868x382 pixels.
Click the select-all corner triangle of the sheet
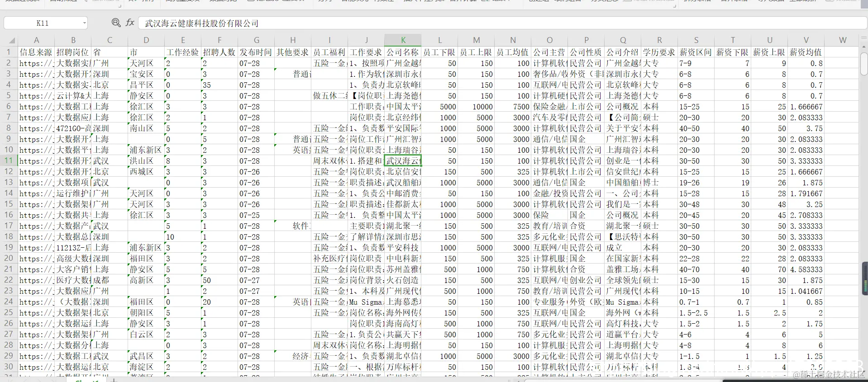[x=12, y=40]
